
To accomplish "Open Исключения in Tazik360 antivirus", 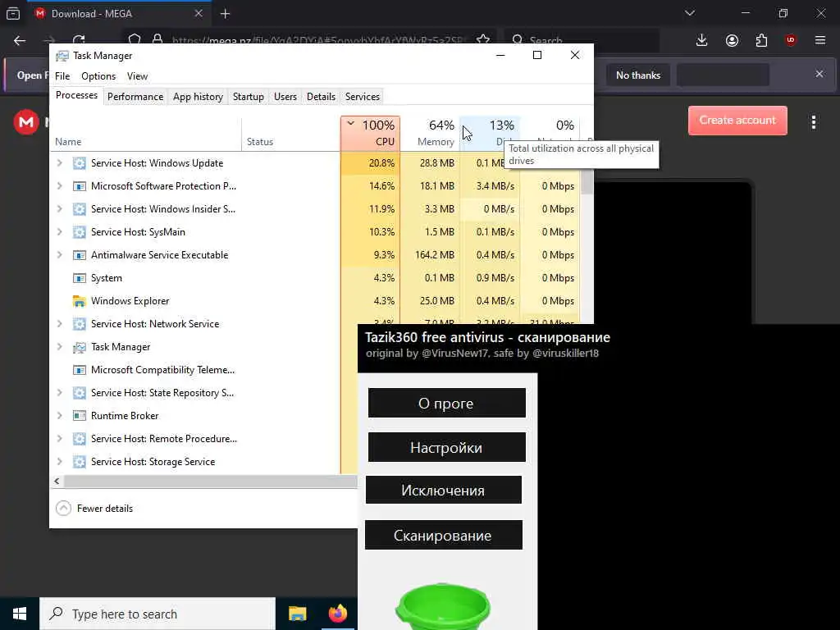I will pos(444,491).
